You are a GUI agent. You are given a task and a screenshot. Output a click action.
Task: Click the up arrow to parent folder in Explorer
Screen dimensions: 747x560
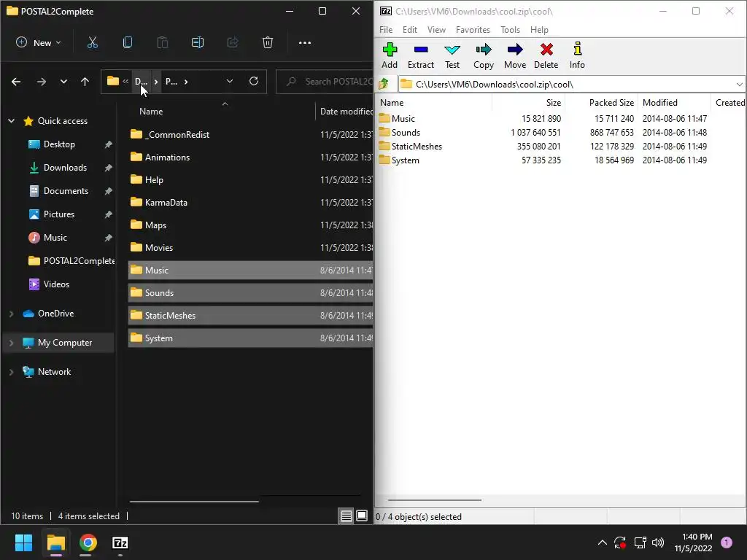85,82
